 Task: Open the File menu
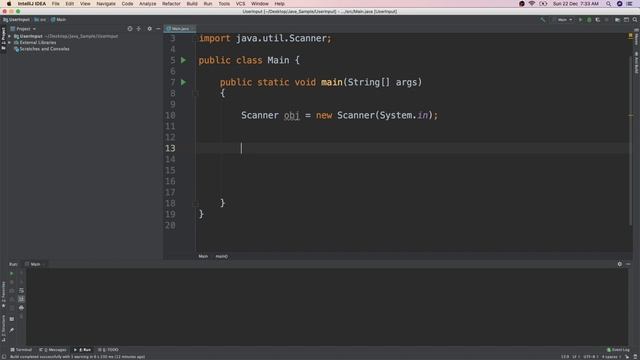pyautogui.click(x=56, y=4)
